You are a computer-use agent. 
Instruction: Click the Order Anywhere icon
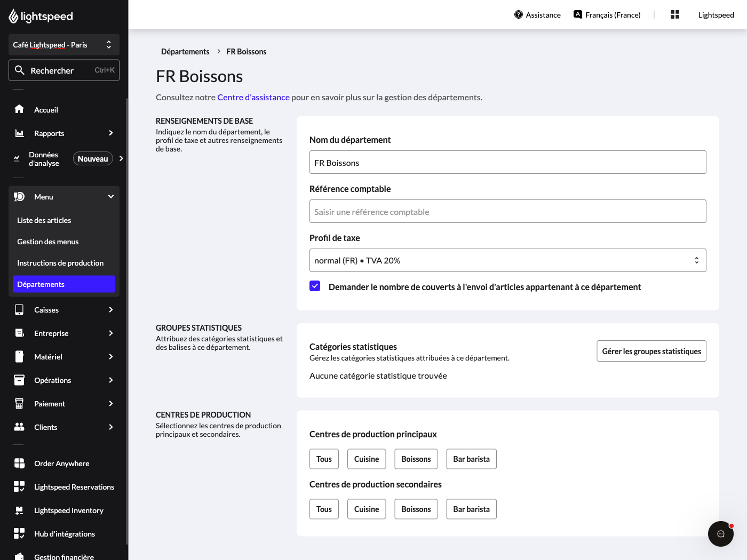(x=19, y=463)
